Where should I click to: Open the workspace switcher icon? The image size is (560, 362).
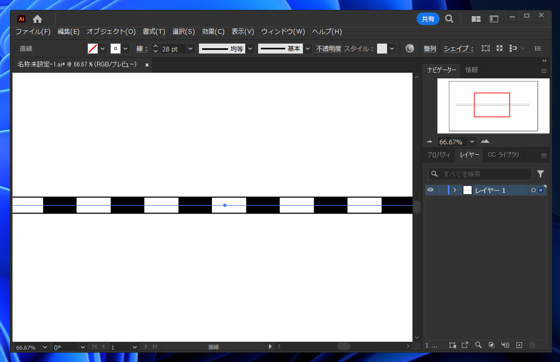pos(494,19)
